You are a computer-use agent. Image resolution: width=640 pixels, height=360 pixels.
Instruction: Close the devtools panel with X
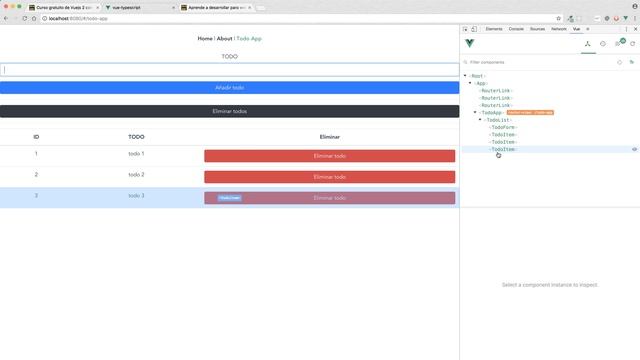[635, 29]
